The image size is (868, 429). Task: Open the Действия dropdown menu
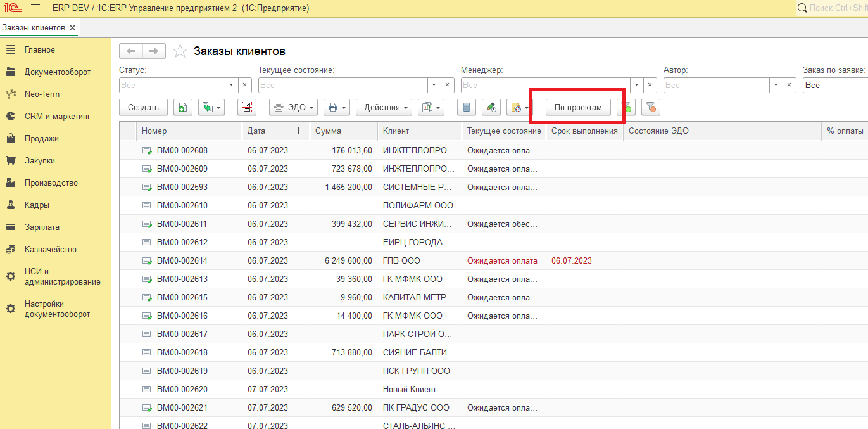384,108
